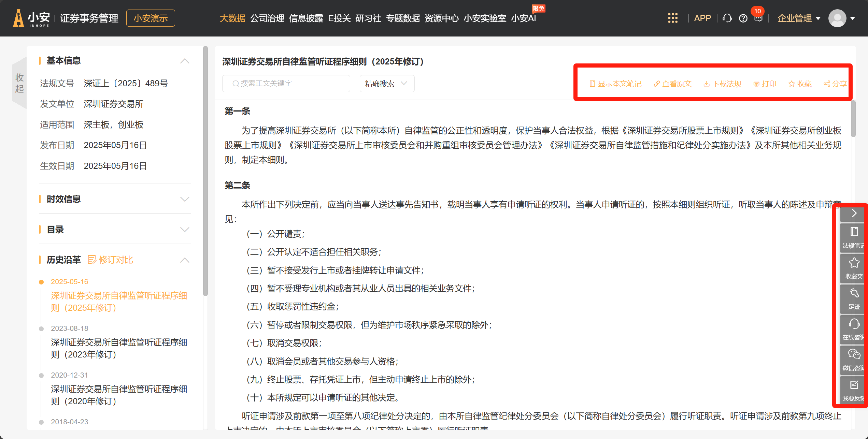Open the help question mark icon
This screenshot has width=868, height=439.
pyautogui.click(x=743, y=18)
